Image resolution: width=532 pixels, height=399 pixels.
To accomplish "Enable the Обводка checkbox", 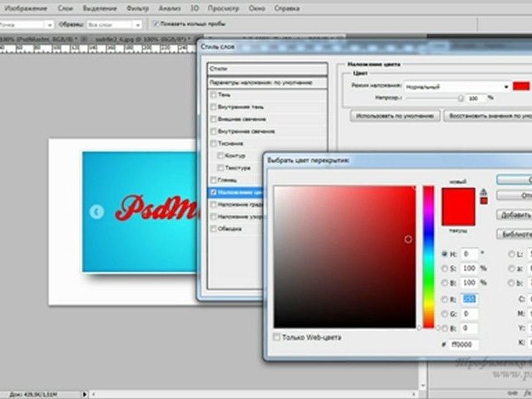I will [x=213, y=229].
